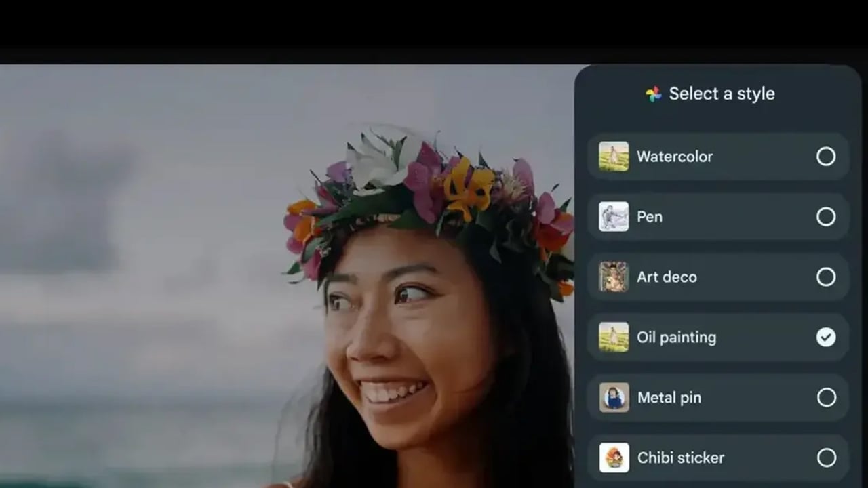Screen dimensions: 868x488
Task: Select the Chibi sticker radio button
Action: (826, 457)
